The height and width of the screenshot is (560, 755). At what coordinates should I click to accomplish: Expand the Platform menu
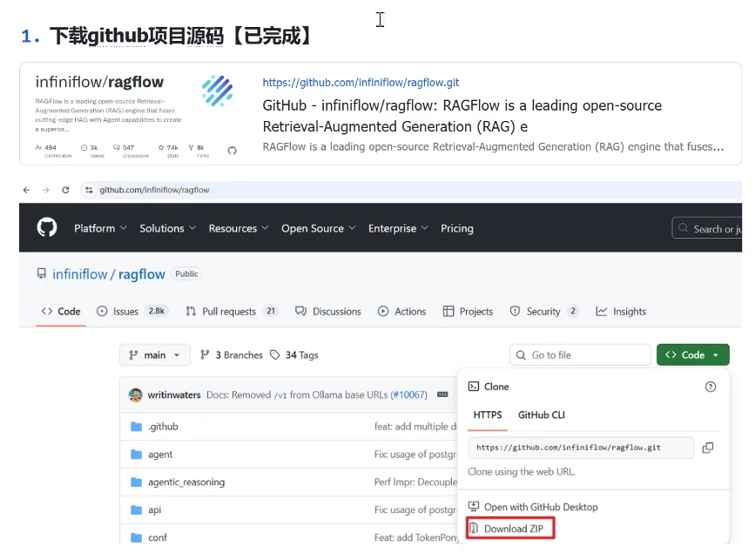point(100,228)
